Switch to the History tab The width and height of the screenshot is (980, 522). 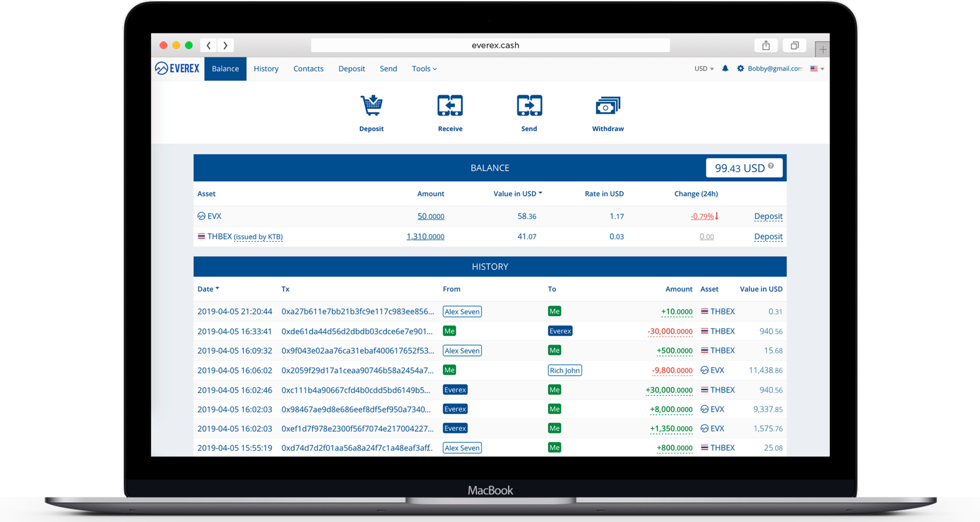tap(266, 69)
